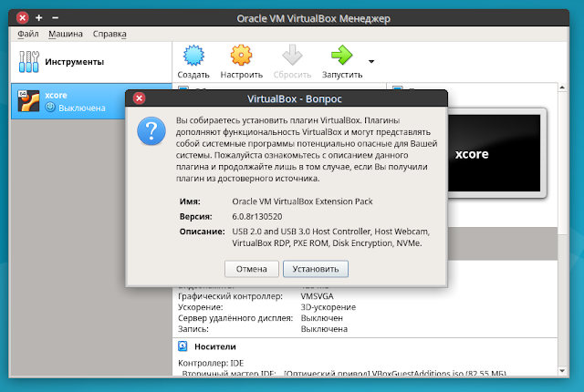This screenshot has height=392, width=584.
Task: Click Установить to install the plugin
Action: click(x=316, y=269)
